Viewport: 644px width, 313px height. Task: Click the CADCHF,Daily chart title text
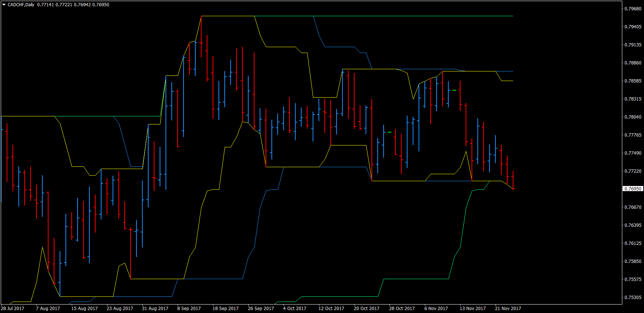(x=21, y=5)
